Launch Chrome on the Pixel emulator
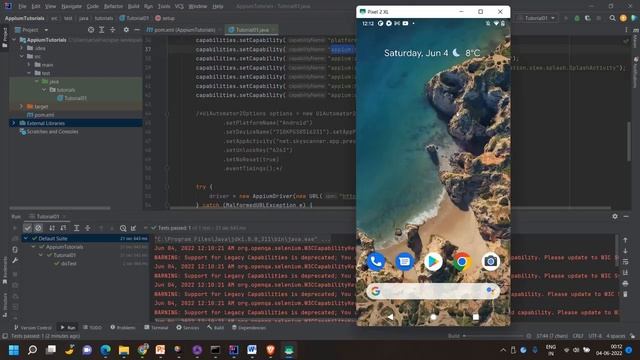This screenshot has width=640, height=360. tap(462, 262)
